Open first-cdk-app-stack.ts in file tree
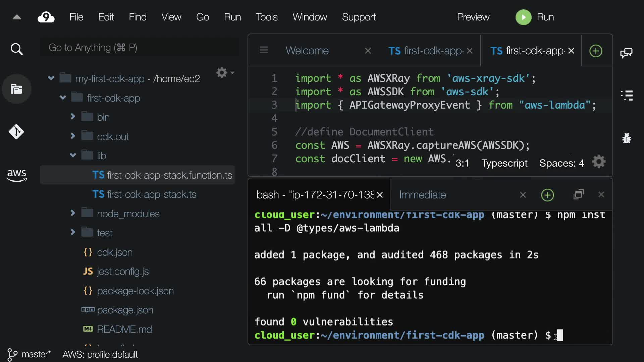644x362 pixels. (151, 194)
